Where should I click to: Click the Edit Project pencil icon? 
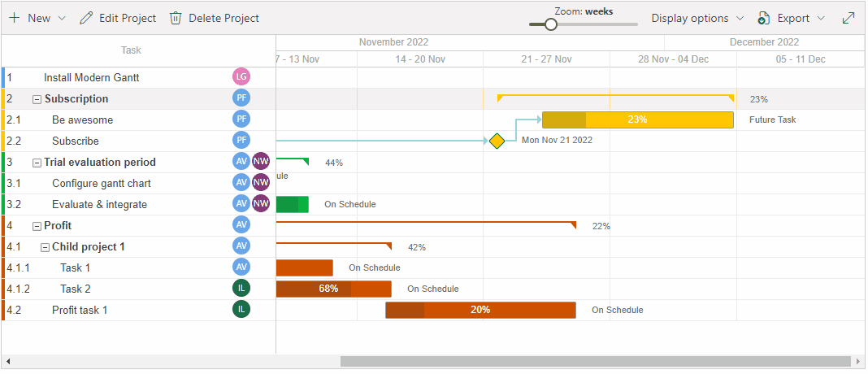point(86,18)
